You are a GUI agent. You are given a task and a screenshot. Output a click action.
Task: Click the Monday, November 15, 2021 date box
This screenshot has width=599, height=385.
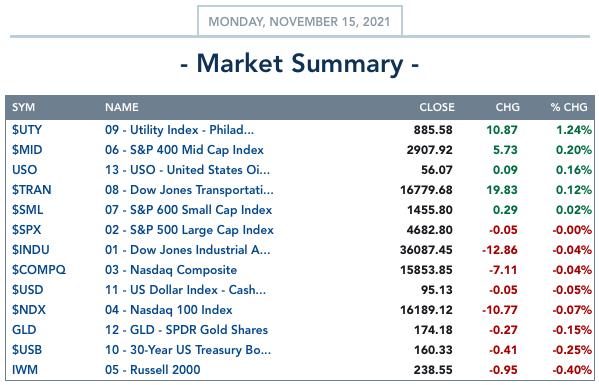coord(300,21)
